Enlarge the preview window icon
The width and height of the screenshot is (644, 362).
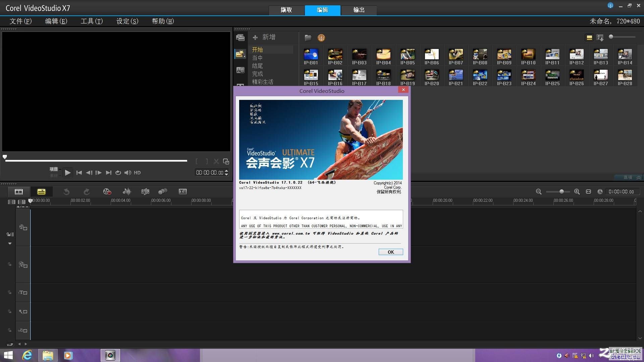click(x=226, y=162)
